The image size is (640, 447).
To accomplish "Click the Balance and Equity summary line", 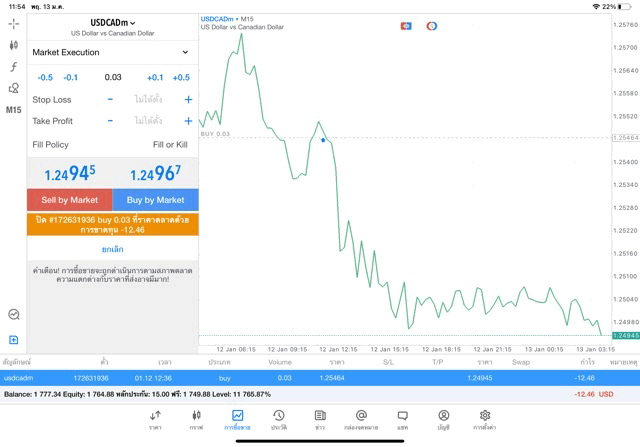I will click(x=137, y=394).
